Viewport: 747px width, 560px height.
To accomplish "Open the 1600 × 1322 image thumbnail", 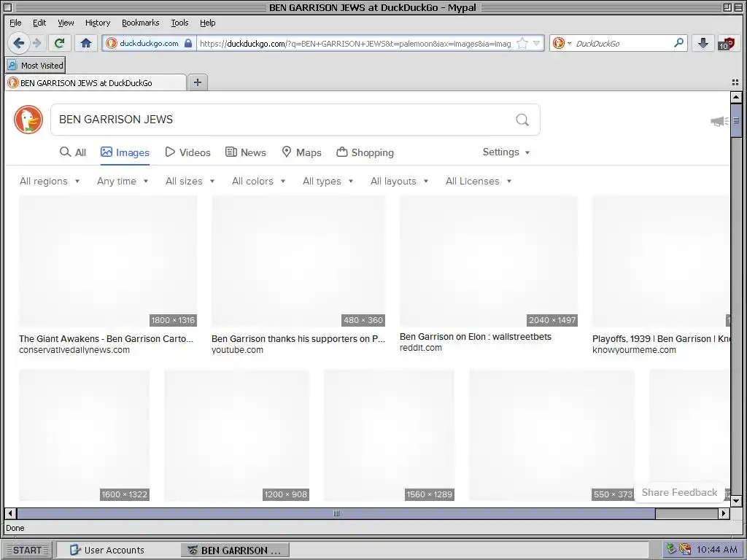I will coord(85,435).
